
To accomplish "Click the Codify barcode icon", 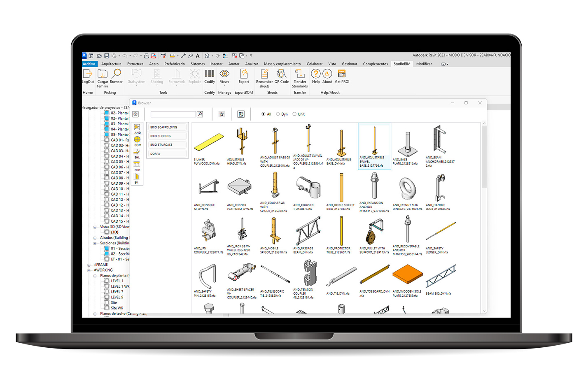I will [x=210, y=74].
